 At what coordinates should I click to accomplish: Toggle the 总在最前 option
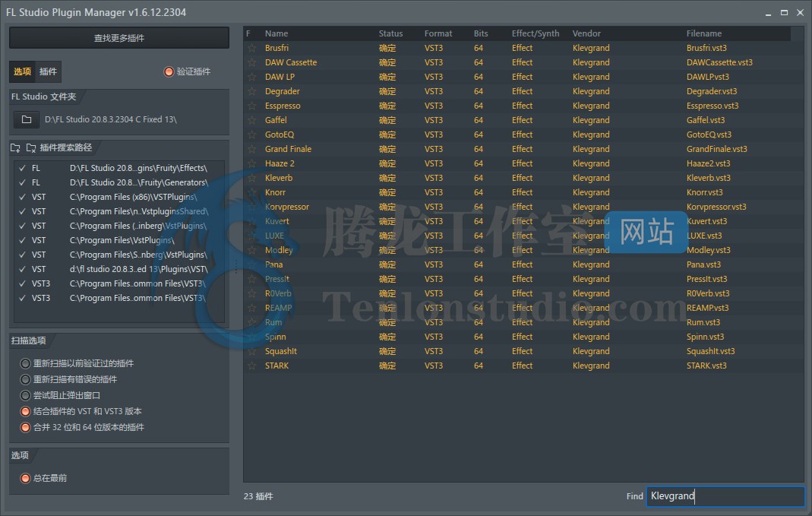(x=25, y=478)
